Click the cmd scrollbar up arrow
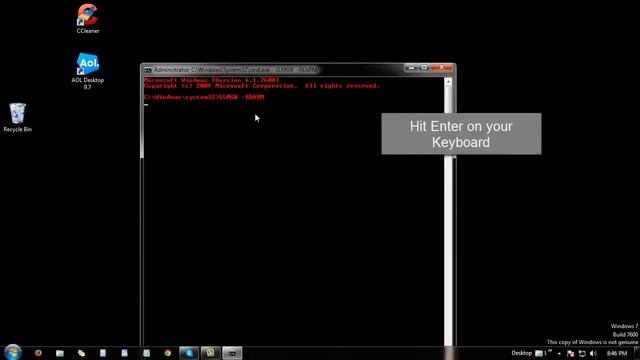640x360 pixels. pos(448,82)
